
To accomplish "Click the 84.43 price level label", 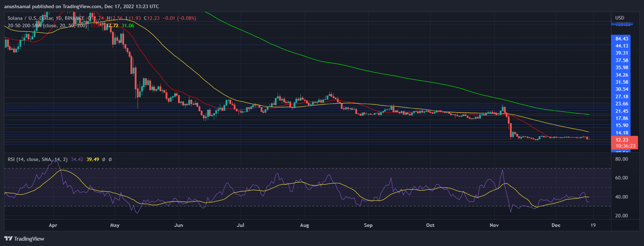I will click(x=622, y=39).
